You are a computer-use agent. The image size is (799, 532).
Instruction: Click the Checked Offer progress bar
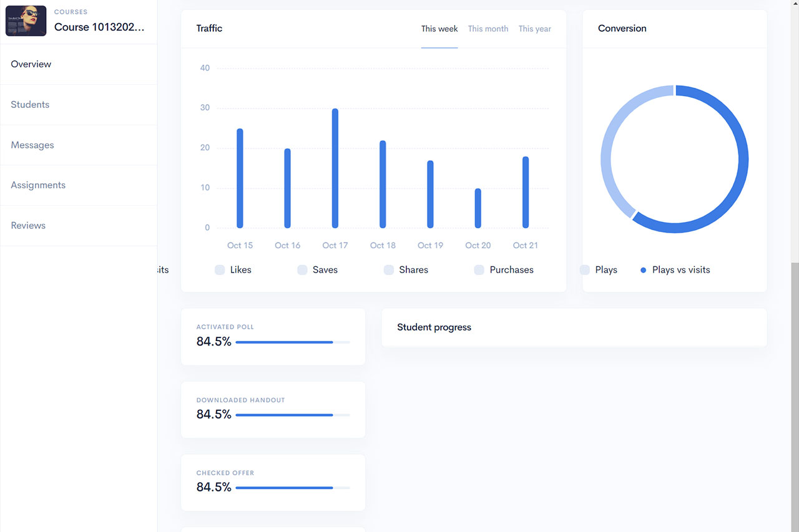click(x=293, y=488)
